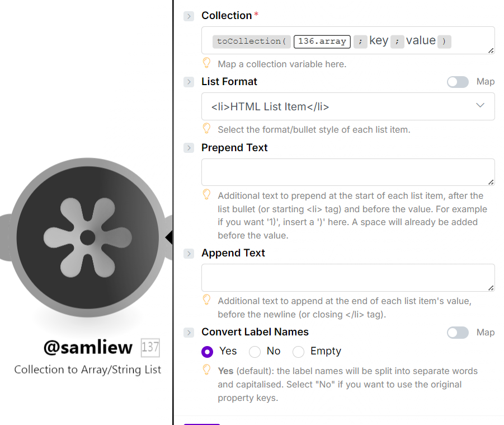Click inside the Append Text input
Screen dimensions: 504x425
pyautogui.click(x=348, y=277)
